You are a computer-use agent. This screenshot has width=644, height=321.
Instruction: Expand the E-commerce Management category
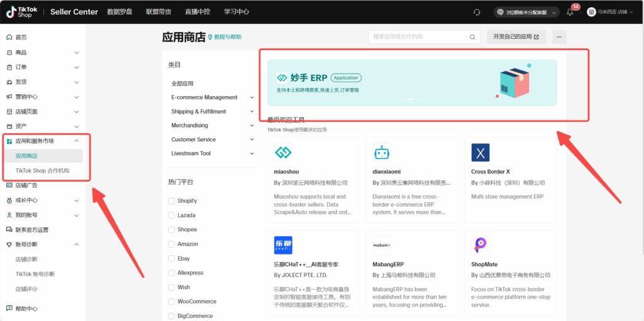252,98
